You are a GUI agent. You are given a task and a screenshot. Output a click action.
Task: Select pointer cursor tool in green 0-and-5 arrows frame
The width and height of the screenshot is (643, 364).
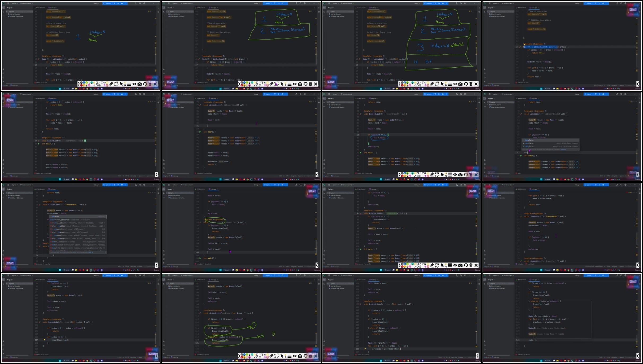pyautogui.click(x=282, y=356)
